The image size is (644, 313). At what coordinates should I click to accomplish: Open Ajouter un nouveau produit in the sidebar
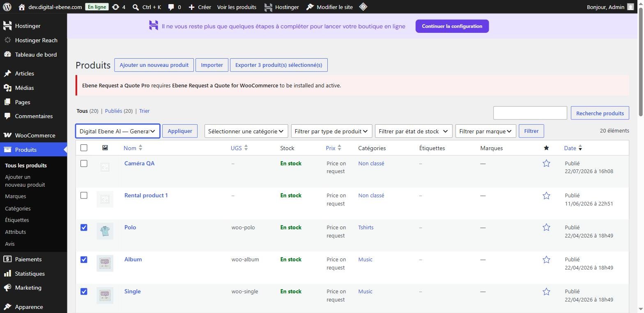pos(25,181)
